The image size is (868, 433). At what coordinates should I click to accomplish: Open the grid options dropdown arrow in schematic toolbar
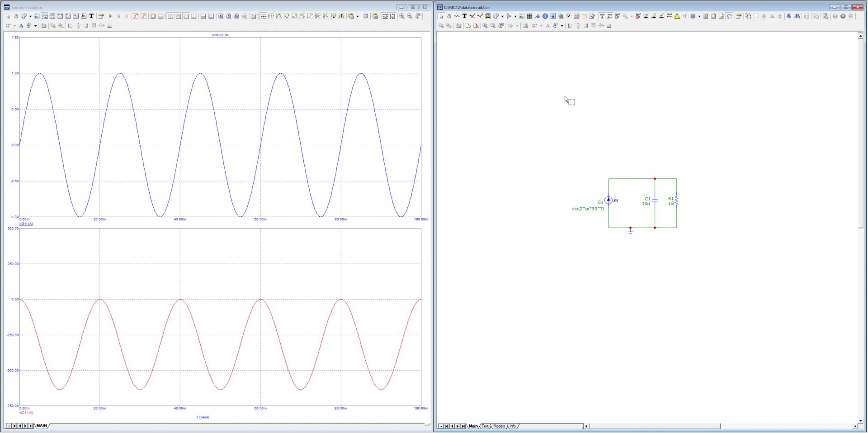tap(699, 16)
